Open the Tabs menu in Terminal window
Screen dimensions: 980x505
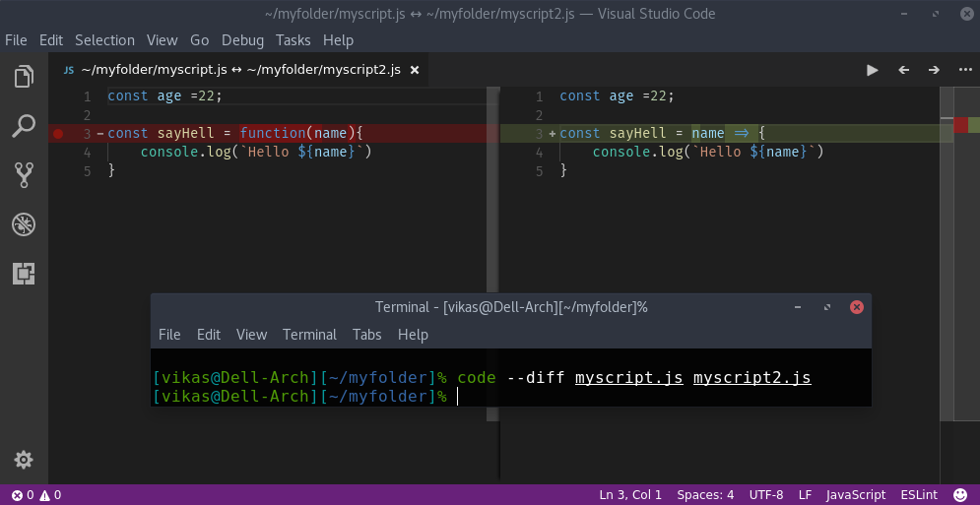[366, 335]
